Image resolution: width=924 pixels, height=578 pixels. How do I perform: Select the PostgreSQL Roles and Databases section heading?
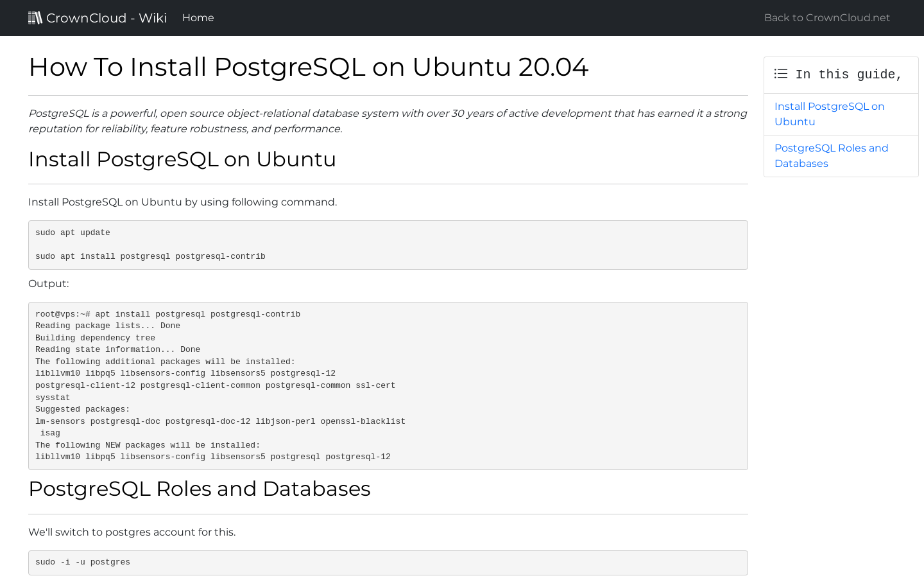click(200, 489)
